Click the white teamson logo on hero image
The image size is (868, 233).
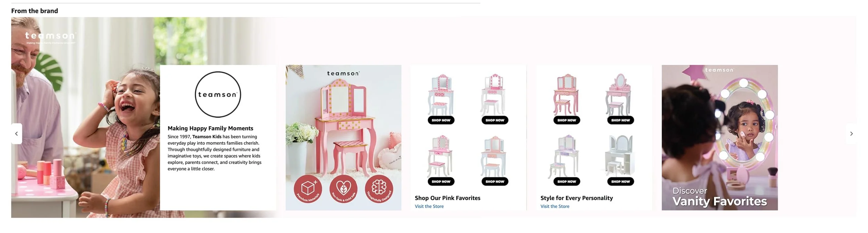(x=50, y=38)
